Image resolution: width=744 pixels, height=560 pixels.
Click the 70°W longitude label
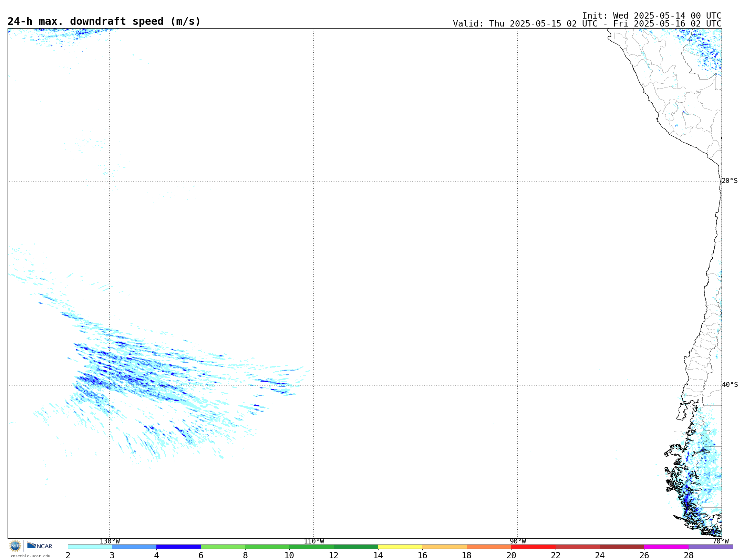point(721,541)
